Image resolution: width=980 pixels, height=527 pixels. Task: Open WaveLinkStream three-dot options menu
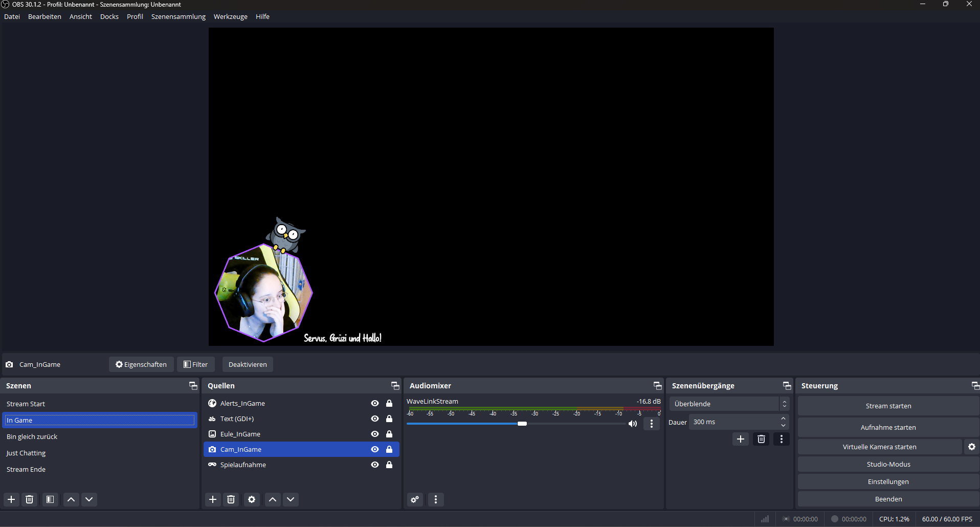coord(651,424)
